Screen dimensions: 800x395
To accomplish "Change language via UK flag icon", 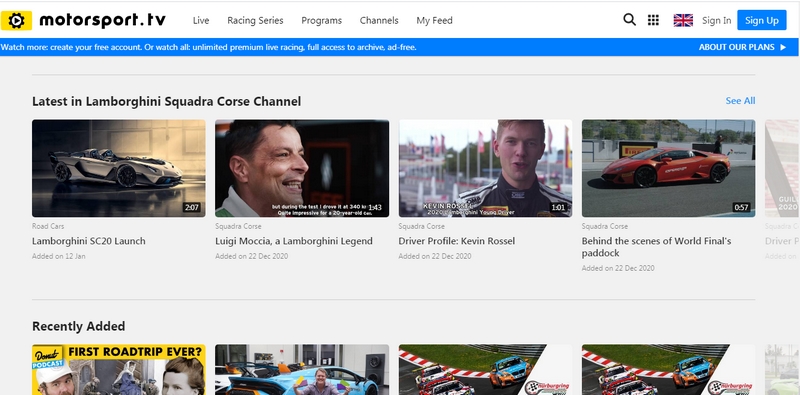I will point(683,20).
